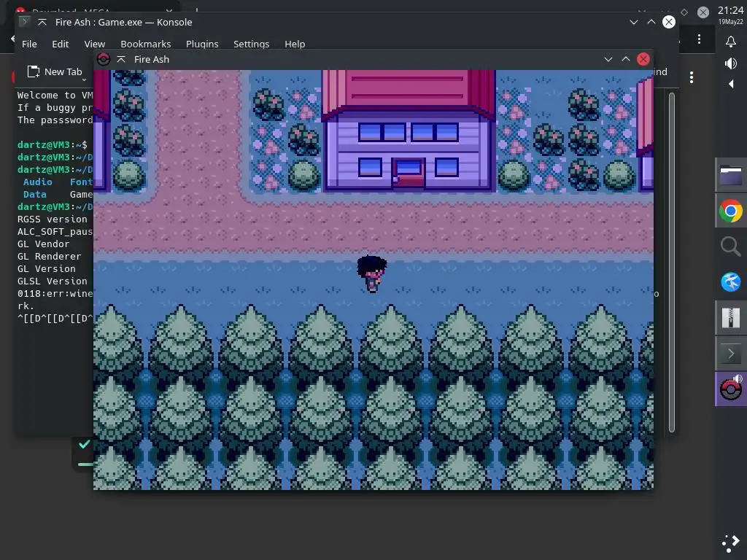Switch to Konsole via dock terminal icon

(730, 354)
